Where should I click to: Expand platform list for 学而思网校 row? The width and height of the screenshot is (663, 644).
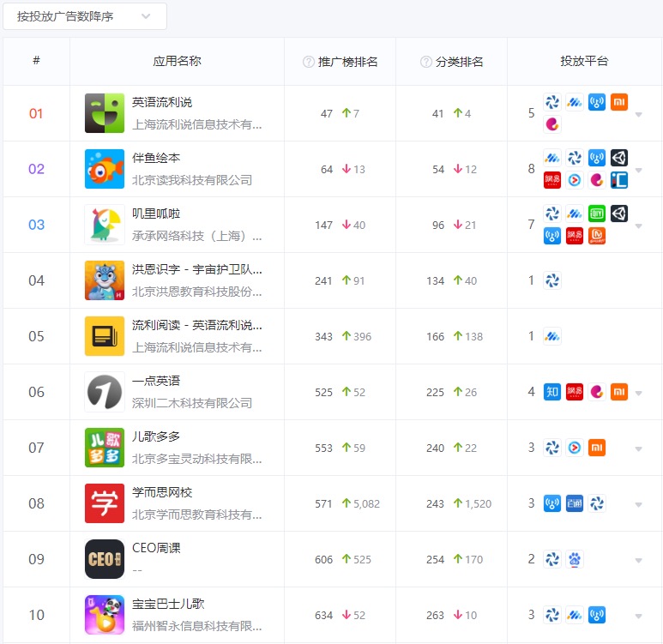coord(638,504)
